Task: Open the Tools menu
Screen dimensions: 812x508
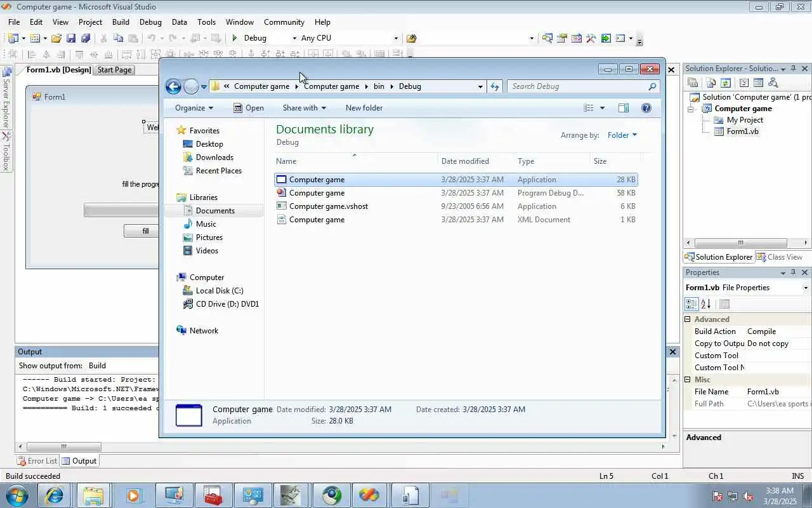Action: point(206,22)
